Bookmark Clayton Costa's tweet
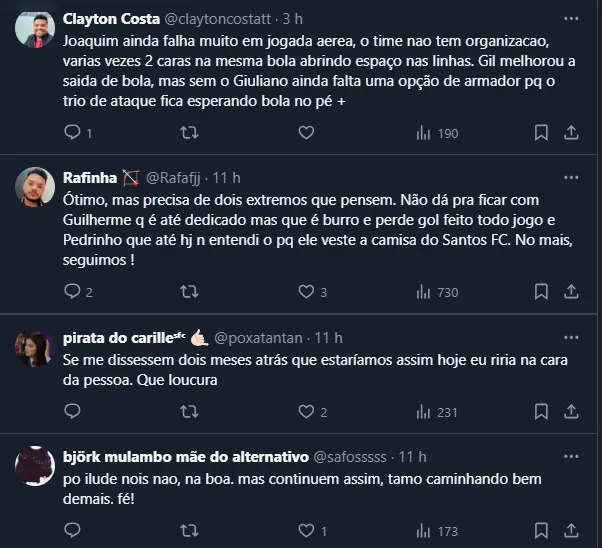 541,133
